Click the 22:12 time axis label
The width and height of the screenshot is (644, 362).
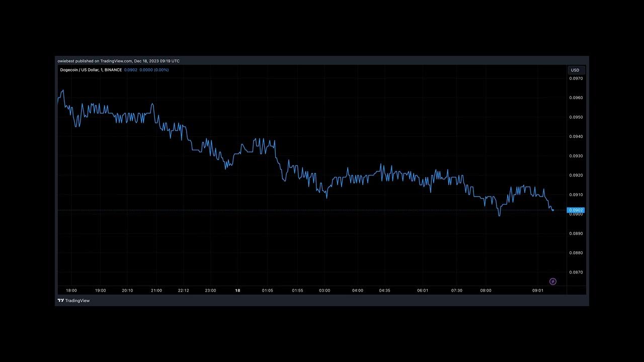[x=183, y=291]
